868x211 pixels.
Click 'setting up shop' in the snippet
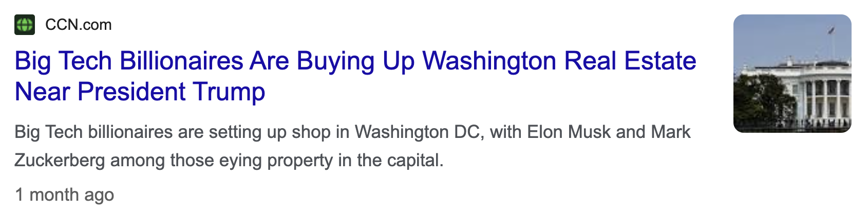point(269,132)
